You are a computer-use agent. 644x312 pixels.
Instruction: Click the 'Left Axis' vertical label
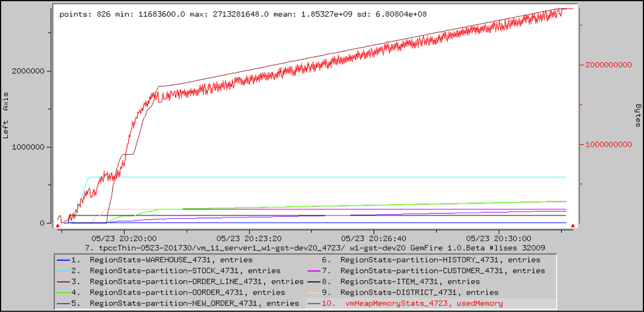click(6, 116)
